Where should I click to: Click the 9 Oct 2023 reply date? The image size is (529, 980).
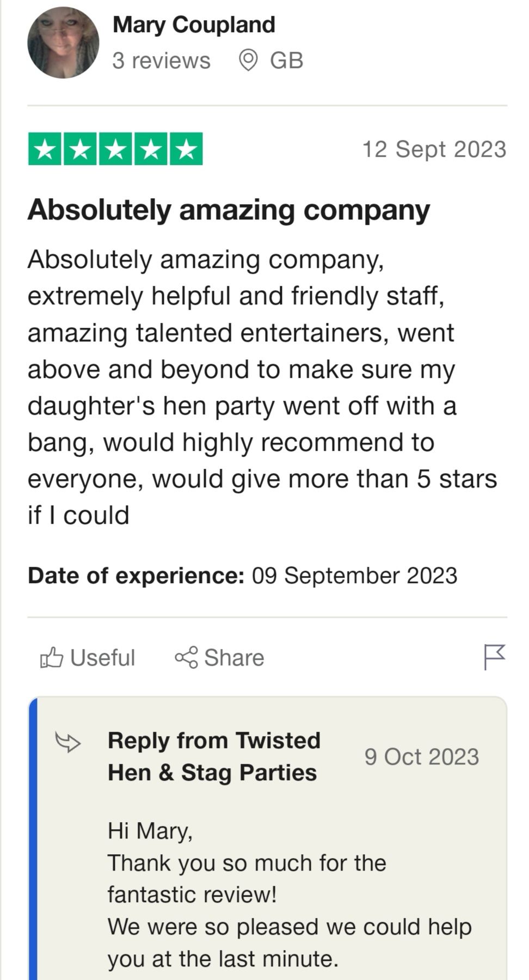(x=422, y=757)
